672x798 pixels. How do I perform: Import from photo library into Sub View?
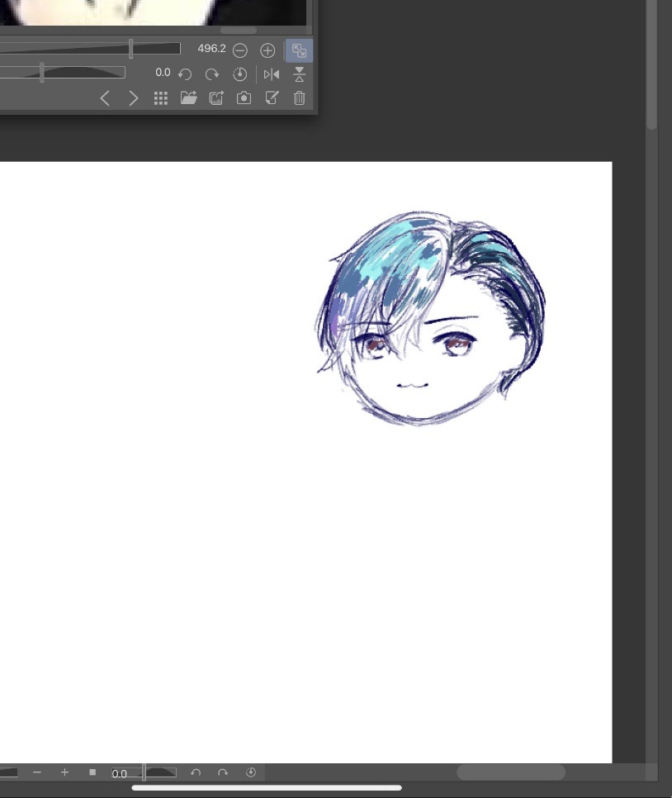point(216,98)
